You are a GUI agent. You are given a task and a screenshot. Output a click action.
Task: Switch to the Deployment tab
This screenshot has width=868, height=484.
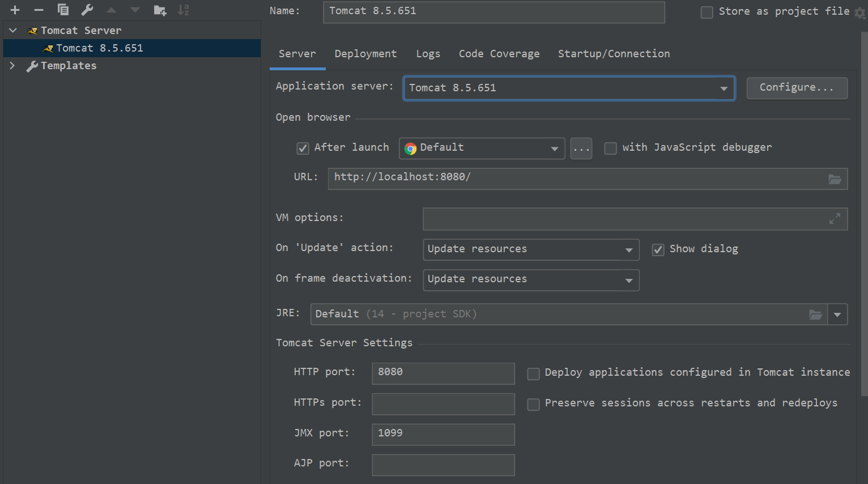coord(365,54)
